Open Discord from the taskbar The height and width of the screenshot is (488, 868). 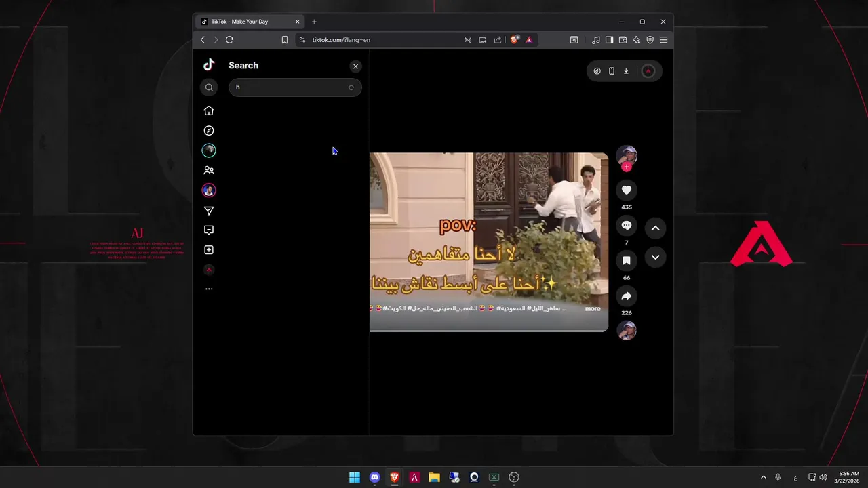[374, 477]
